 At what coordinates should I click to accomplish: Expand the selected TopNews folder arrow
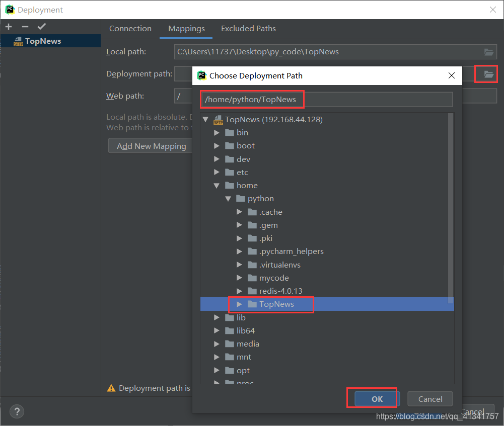[240, 304]
